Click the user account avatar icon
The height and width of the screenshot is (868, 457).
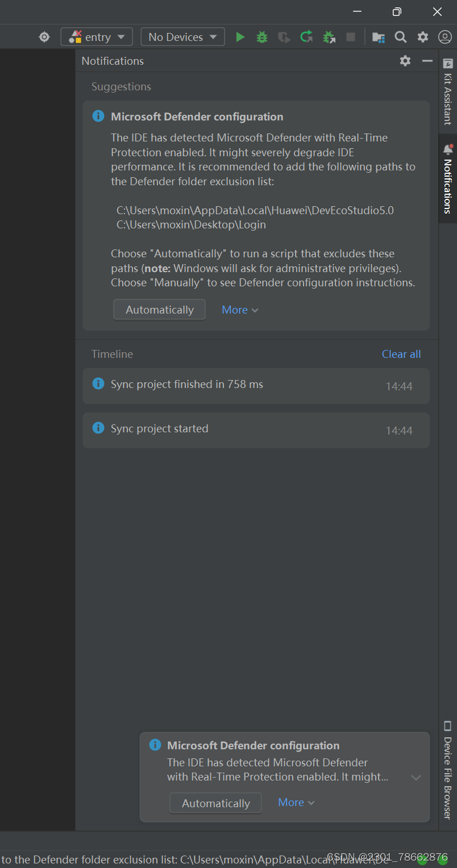click(445, 37)
